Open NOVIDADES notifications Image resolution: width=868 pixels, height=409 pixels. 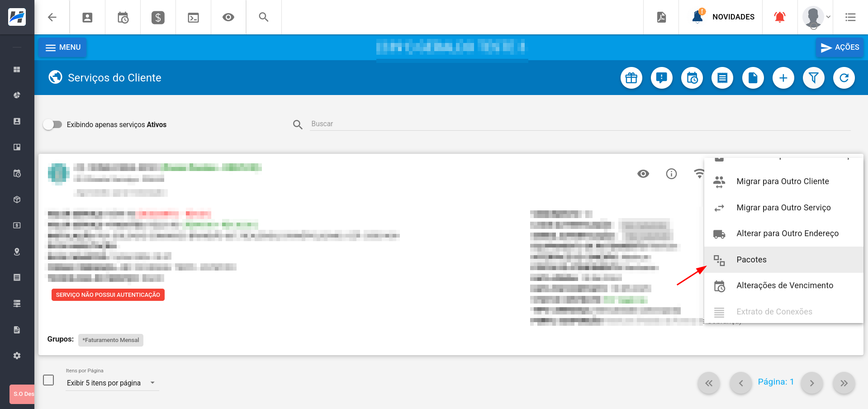(723, 17)
